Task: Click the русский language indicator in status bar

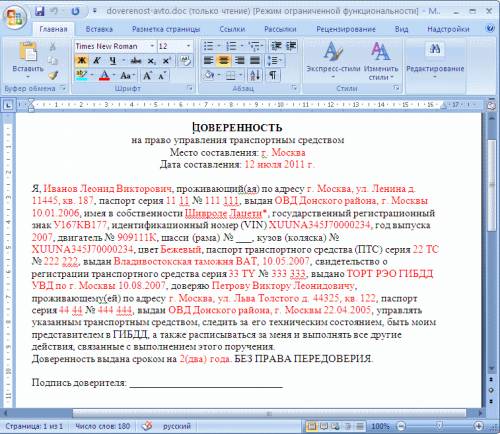Action: click(177, 426)
